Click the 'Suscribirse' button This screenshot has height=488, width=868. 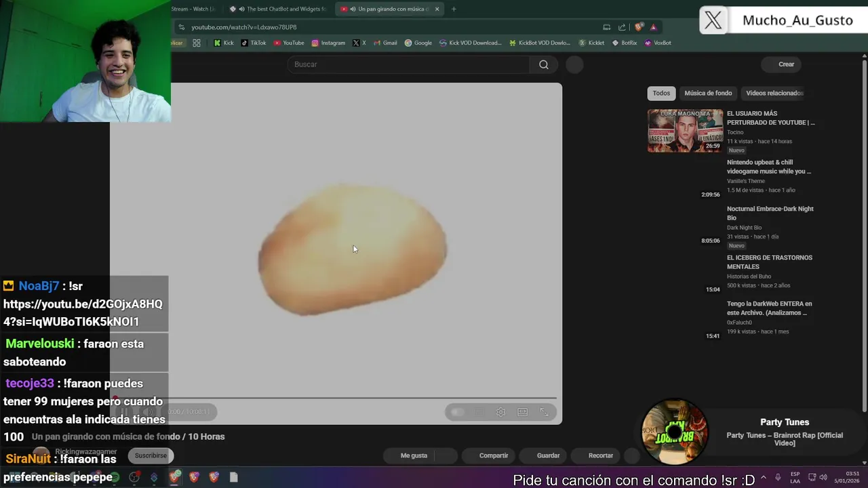click(151, 455)
